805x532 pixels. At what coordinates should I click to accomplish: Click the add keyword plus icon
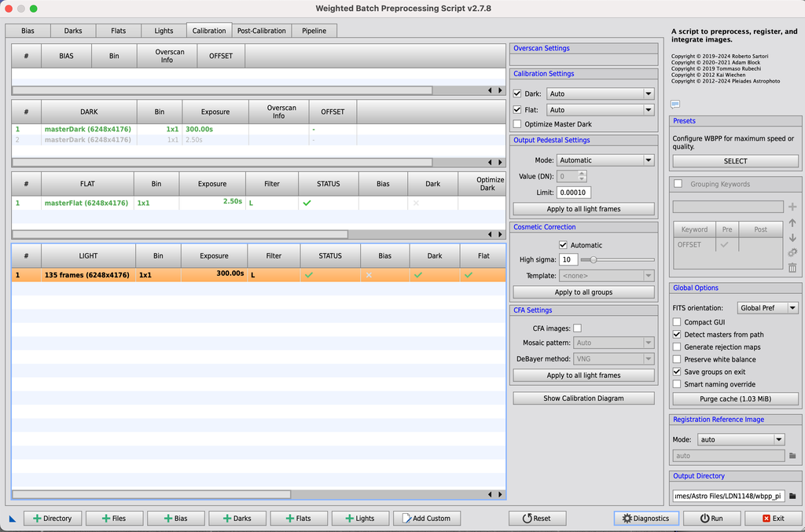(792, 207)
